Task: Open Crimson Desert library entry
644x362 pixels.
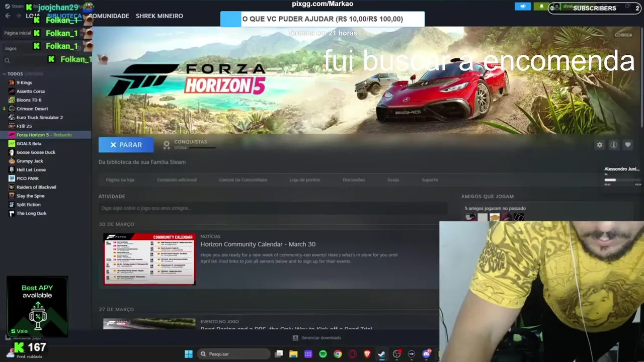Action: point(32,109)
